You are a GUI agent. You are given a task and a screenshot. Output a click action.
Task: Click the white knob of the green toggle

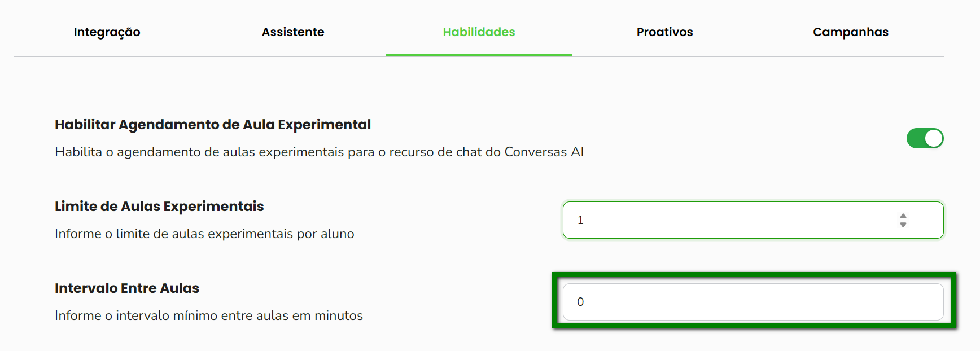[x=934, y=138]
